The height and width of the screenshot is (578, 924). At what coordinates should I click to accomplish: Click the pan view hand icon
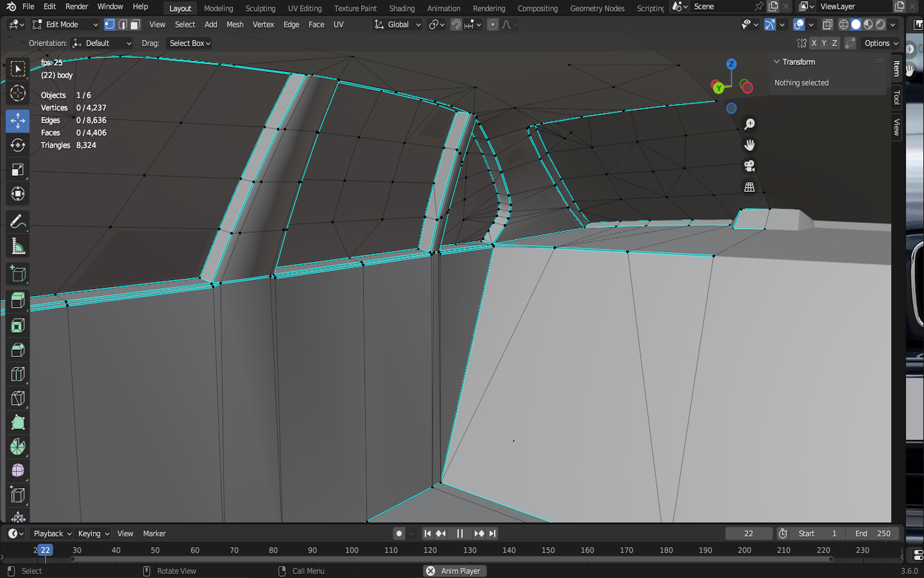tap(749, 145)
